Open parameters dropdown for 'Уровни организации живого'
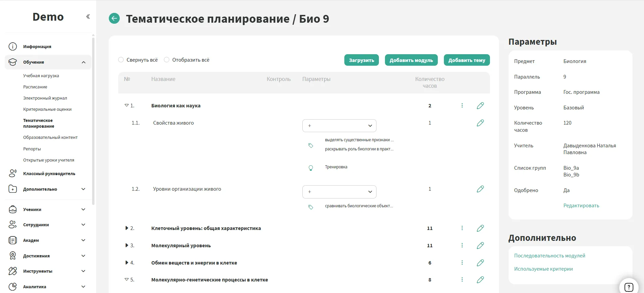Screen dimensions: 644x293 [339, 192]
